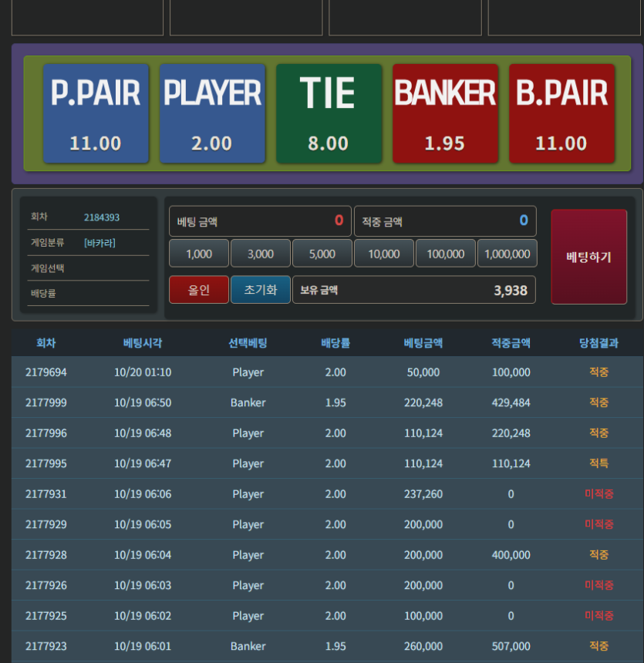Click the 적중 result in row 2177923

[598, 646]
